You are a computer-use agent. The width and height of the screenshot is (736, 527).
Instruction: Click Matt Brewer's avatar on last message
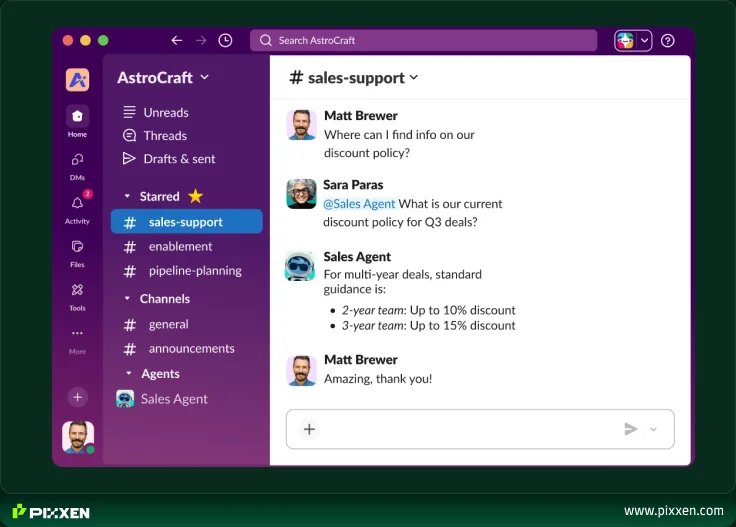point(301,371)
